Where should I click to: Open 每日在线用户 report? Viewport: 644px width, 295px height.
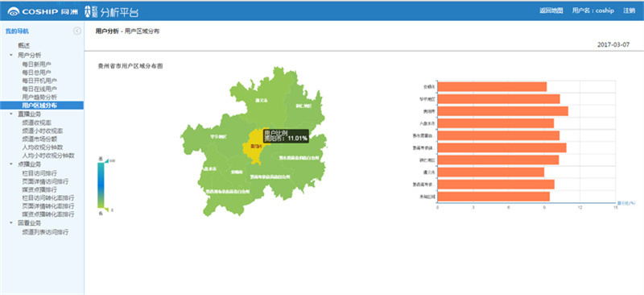coord(39,89)
